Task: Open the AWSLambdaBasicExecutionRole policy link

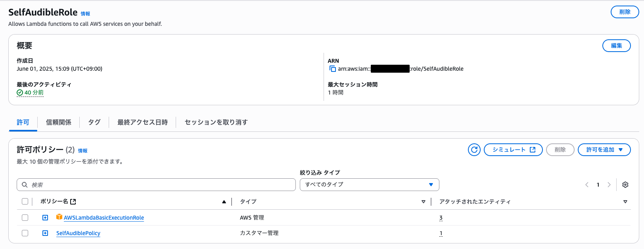Action: pos(104,218)
